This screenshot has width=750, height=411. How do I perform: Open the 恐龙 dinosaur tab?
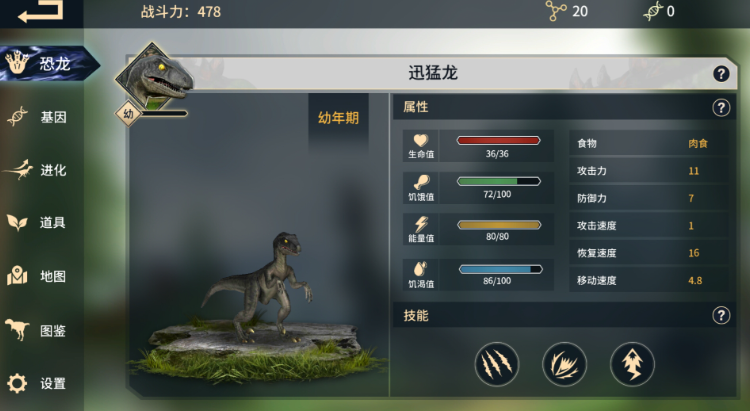[x=48, y=63]
